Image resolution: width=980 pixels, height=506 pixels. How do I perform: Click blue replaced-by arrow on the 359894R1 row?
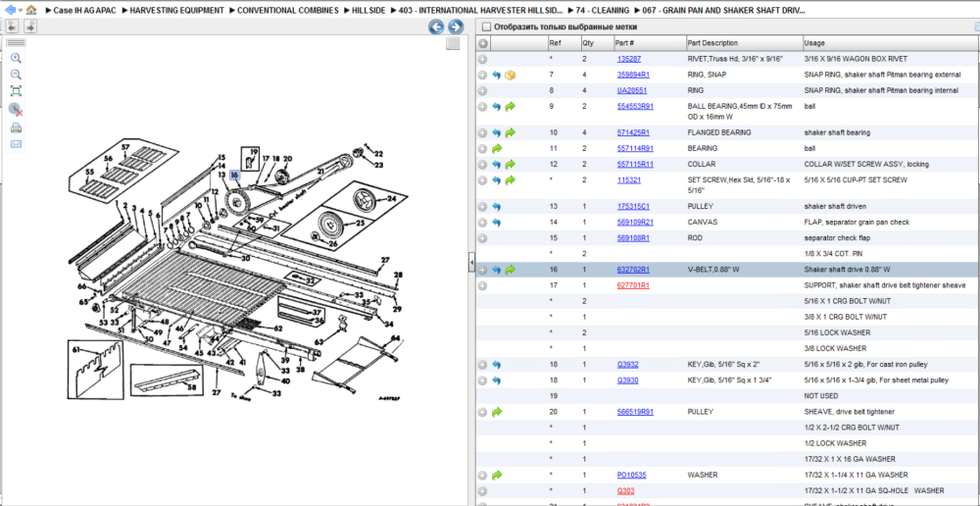point(496,76)
